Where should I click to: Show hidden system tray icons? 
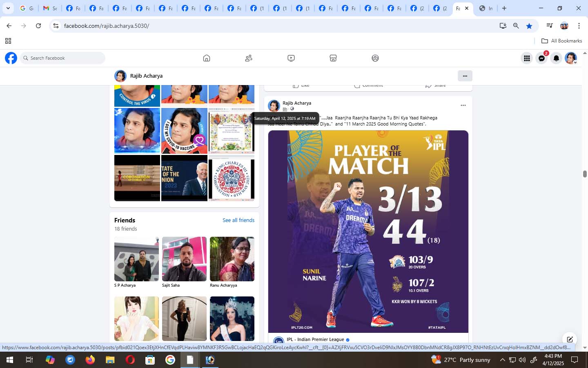(x=502, y=360)
